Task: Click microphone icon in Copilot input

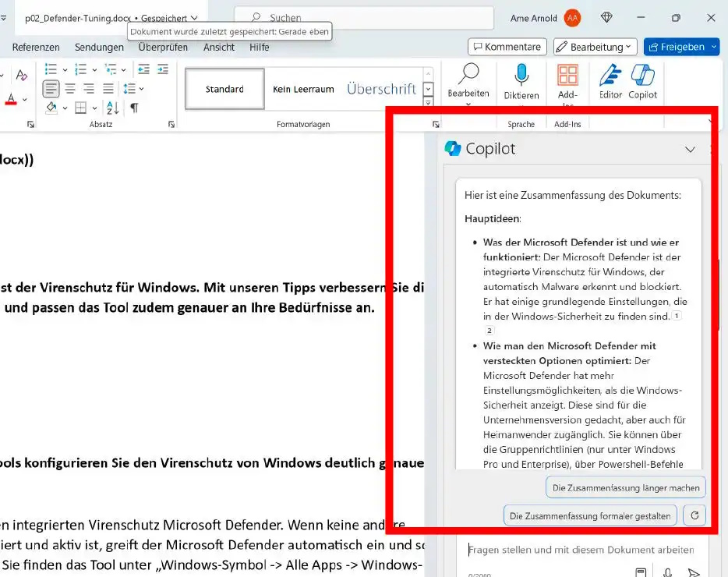Action: 668,572
